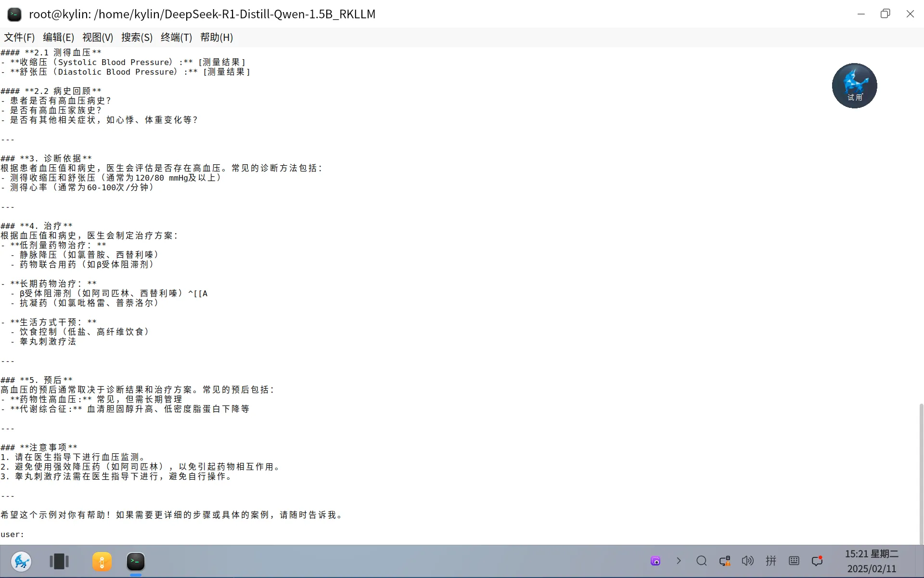Click the closing line starting '希望这个示例'
The width and height of the screenshot is (924, 578).
point(172,515)
